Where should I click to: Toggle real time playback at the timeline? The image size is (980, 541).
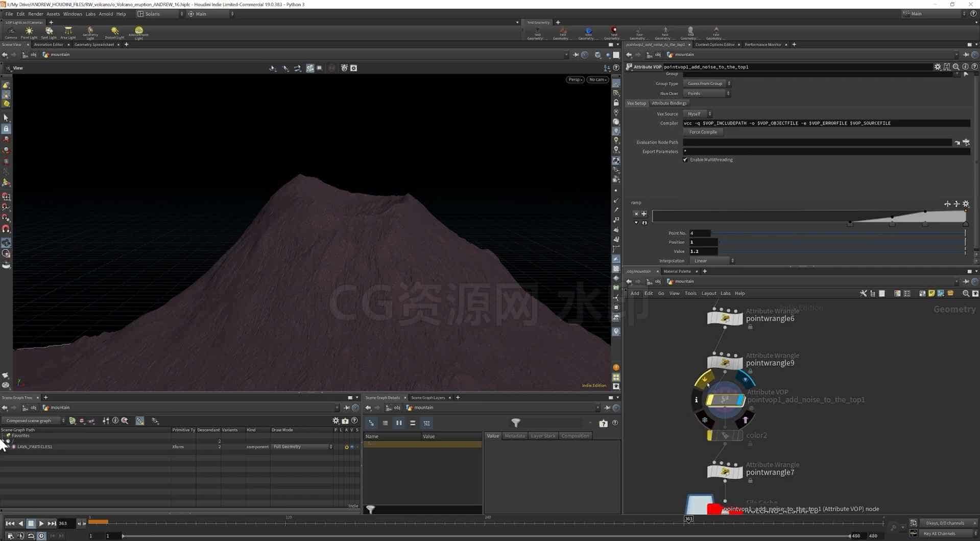click(41, 536)
